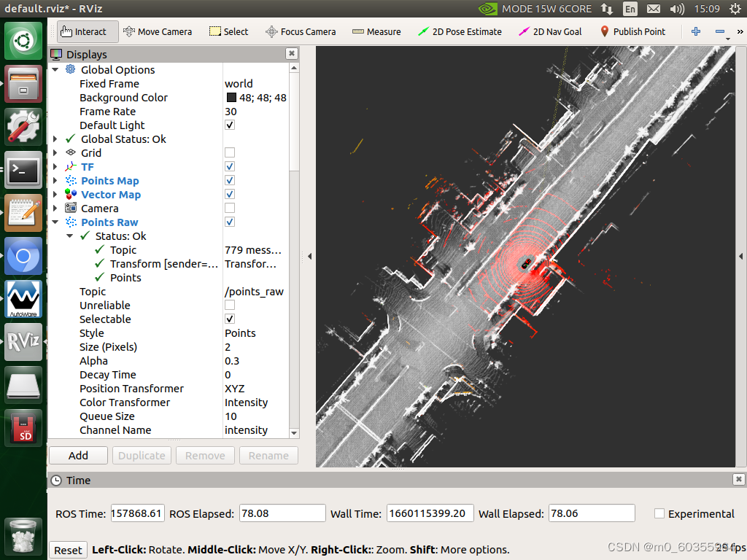
Task: Expand the Grid display node
Action: (55, 153)
